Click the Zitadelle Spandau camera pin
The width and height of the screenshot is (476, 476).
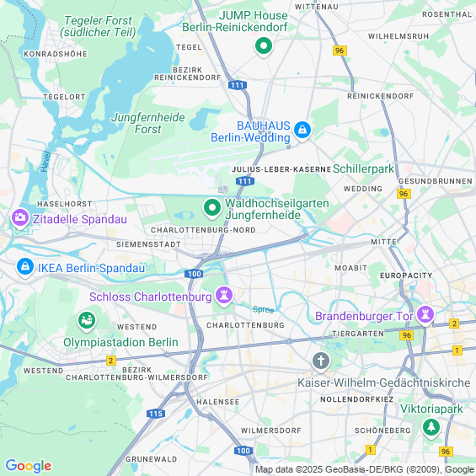pyautogui.click(x=20, y=218)
